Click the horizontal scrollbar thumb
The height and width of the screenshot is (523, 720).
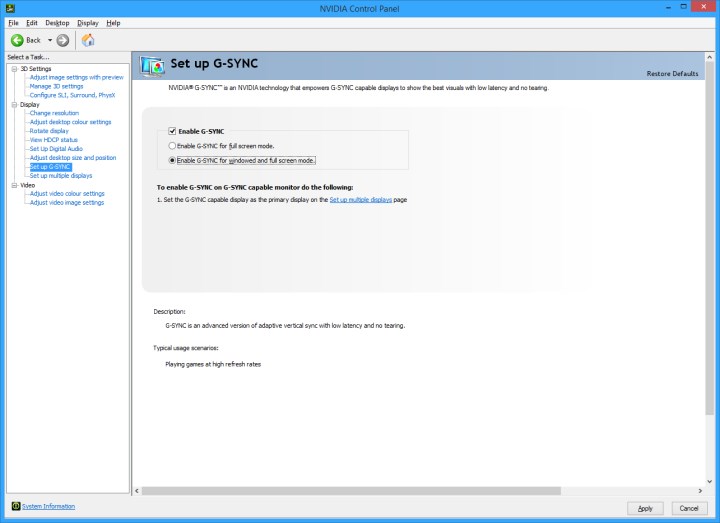(351, 491)
